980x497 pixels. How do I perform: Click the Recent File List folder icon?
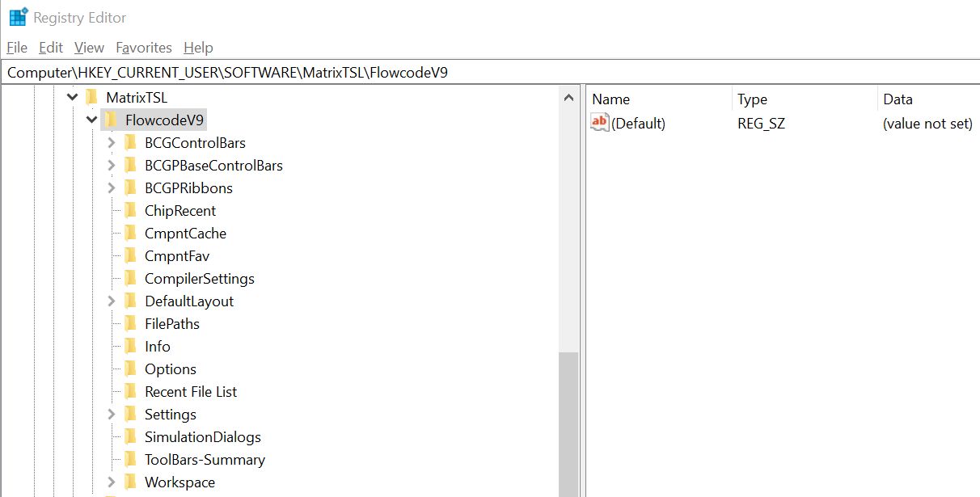click(x=131, y=392)
